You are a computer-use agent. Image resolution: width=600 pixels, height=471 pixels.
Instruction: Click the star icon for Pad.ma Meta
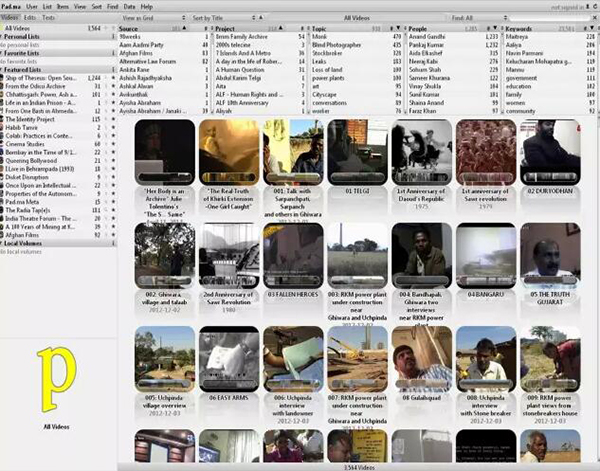pyautogui.click(x=113, y=202)
